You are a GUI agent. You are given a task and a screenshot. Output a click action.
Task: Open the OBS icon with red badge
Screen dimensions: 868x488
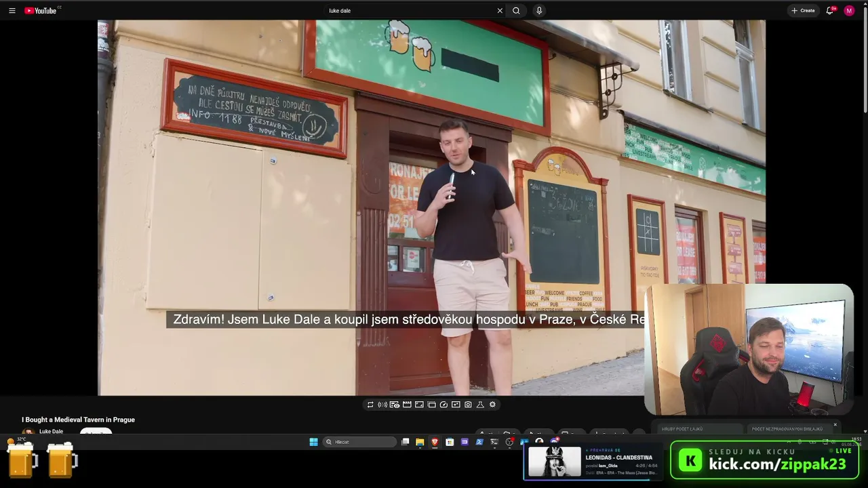pos(509,442)
